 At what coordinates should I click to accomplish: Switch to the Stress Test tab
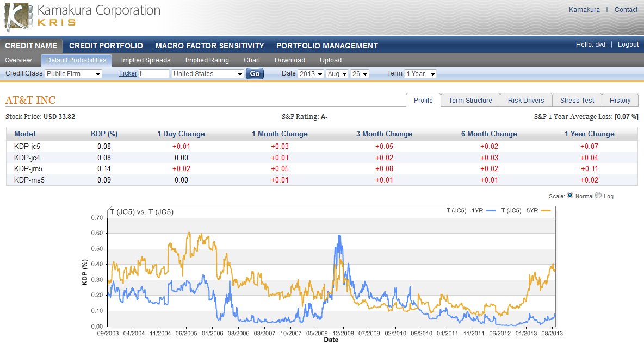coord(577,100)
